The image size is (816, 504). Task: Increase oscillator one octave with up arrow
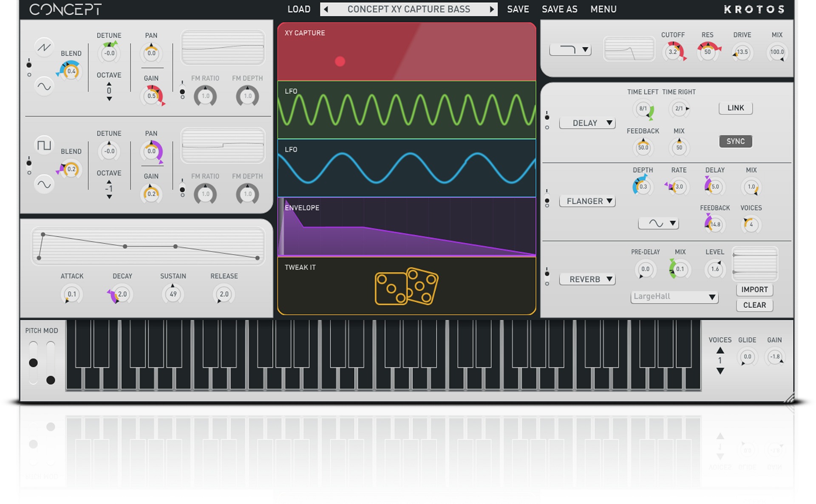[109, 84]
